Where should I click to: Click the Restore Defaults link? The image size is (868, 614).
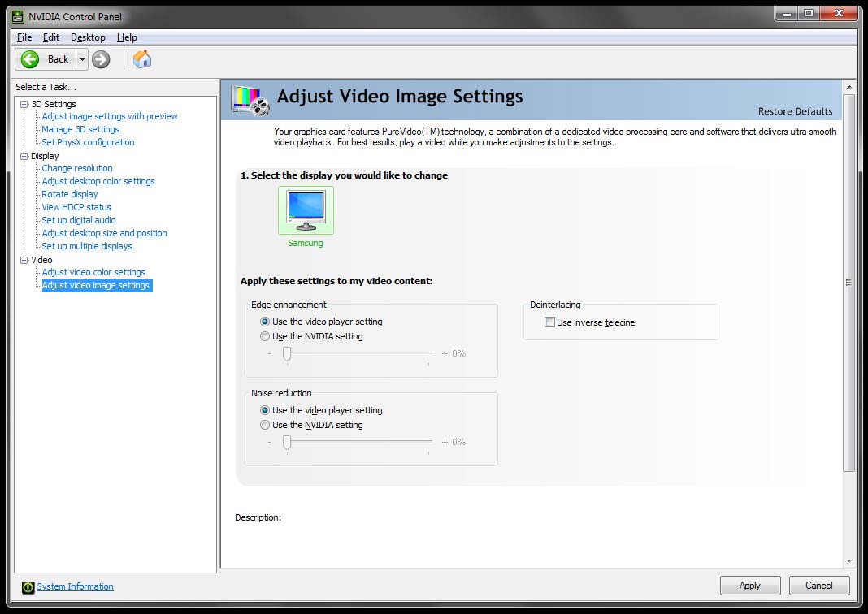click(795, 111)
